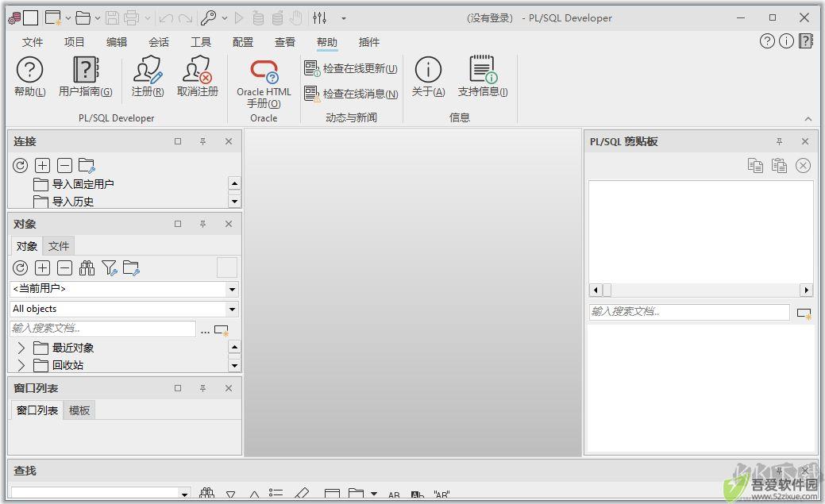The width and height of the screenshot is (825, 504).
Task: Open the 帮助(L) help button in ribbon
Action: [30, 77]
